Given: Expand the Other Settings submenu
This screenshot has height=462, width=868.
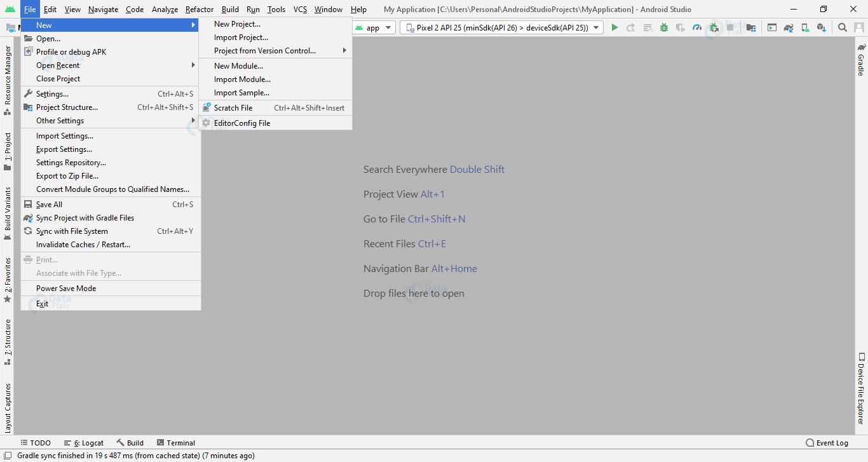Looking at the screenshot, I should [x=111, y=121].
